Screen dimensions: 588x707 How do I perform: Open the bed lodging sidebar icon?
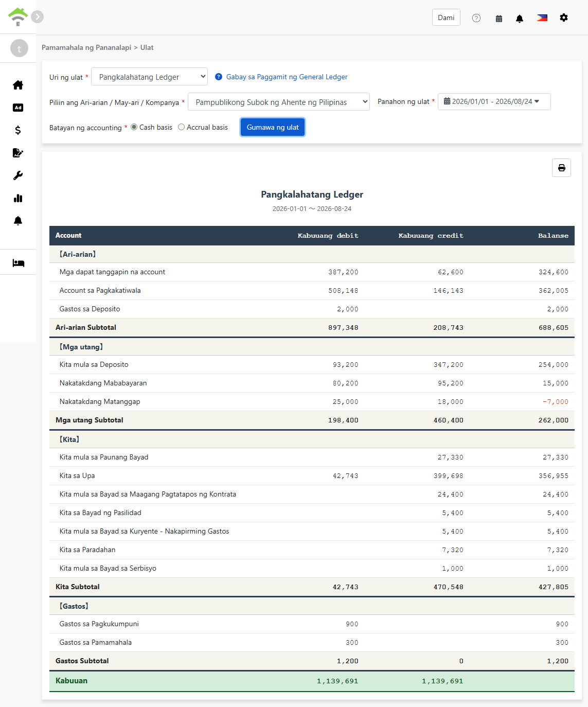point(18,263)
